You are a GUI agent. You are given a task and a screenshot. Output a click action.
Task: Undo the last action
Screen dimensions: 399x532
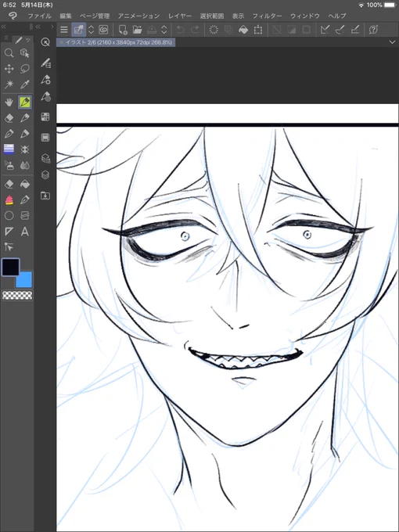180,30
